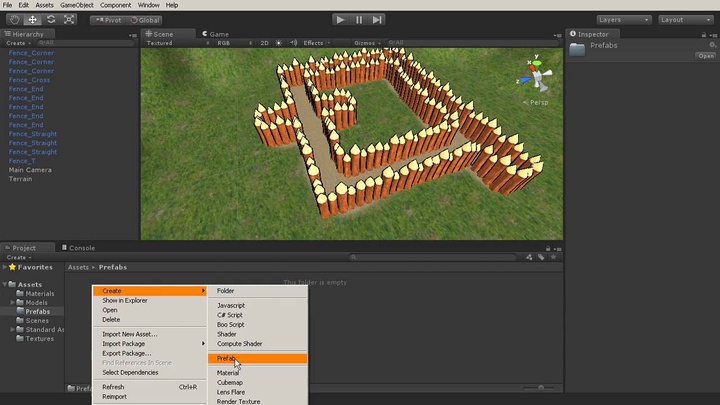Toggle Global/Local handle rotation
The height and width of the screenshot is (405, 720).
tap(147, 19)
